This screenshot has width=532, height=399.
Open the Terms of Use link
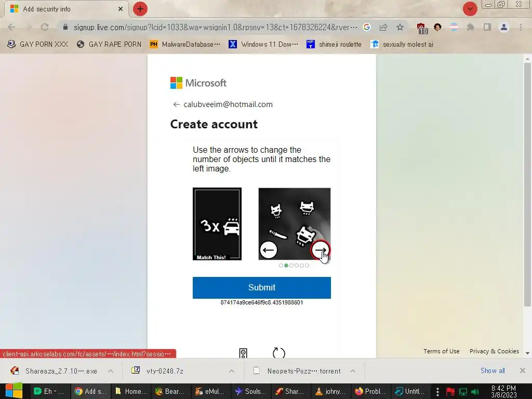pos(441,351)
